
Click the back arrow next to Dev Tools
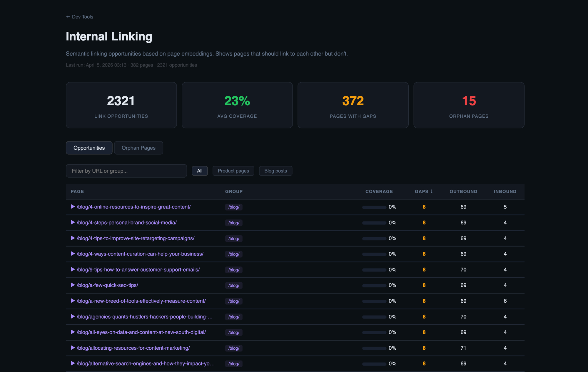pyautogui.click(x=68, y=16)
